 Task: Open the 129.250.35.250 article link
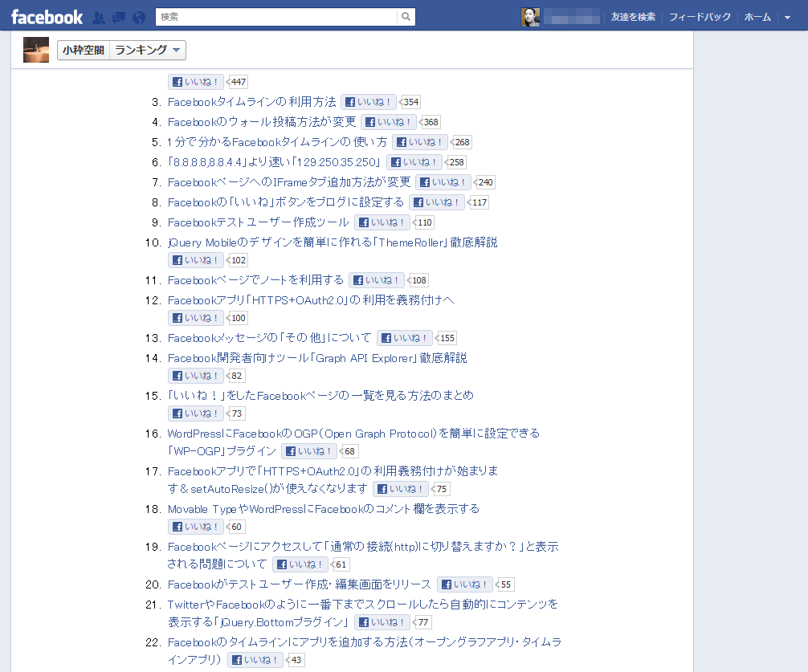point(274,162)
